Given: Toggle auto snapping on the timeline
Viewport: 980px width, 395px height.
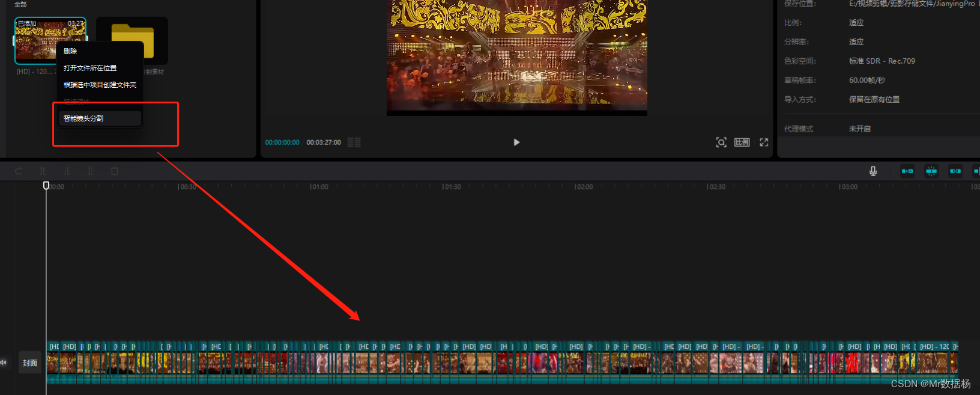Looking at the screenshot, I should point(931,171).
